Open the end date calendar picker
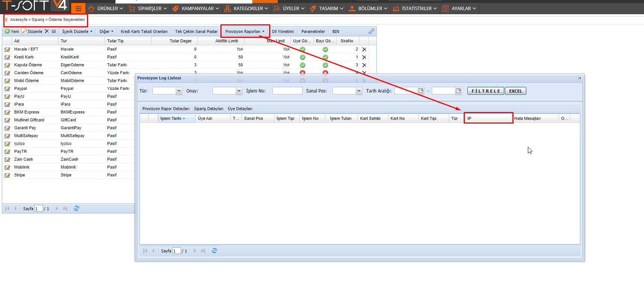The width and height of the screenshot is (644, 297). (458, 91)
